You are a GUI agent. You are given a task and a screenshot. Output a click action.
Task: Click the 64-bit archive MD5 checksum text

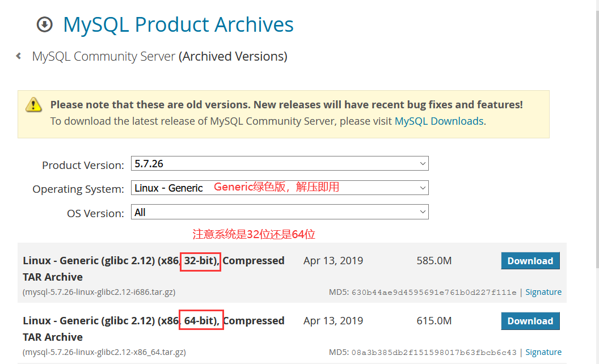pos(434,353)
